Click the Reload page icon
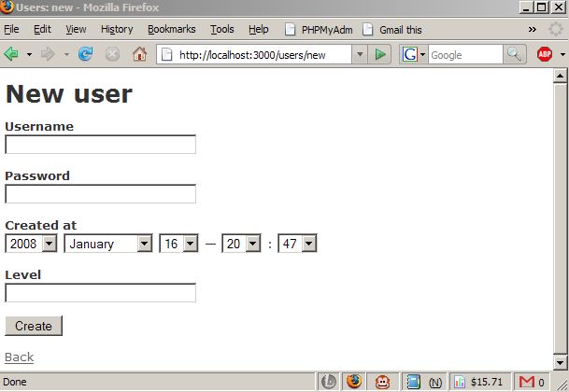This screenshot has height=392, width=569. 86,54
